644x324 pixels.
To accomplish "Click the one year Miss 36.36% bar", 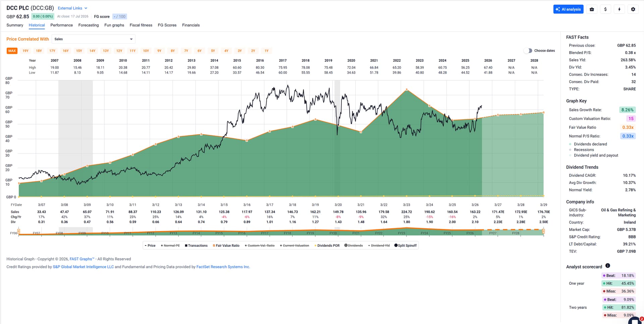I will coord(619,291).
